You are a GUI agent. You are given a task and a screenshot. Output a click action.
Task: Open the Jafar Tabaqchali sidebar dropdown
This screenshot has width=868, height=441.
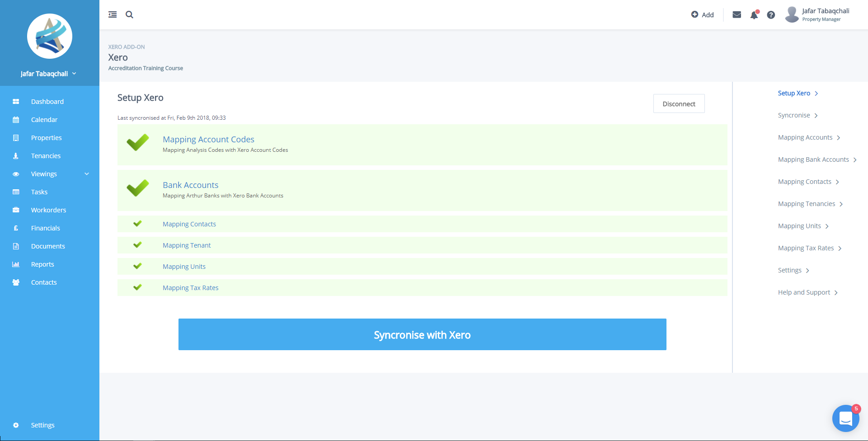click(x=48, y=74)
